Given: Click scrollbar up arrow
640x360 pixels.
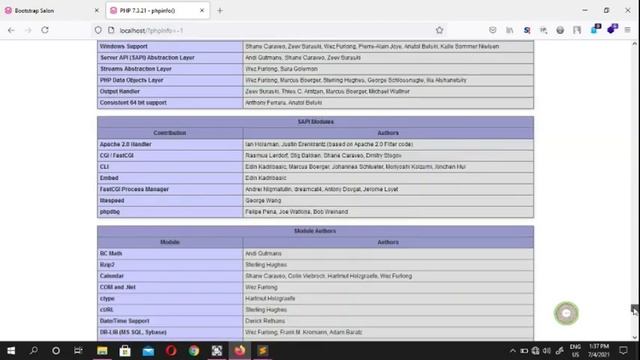Looking at the screenshot, I should (x=635, y=44).
